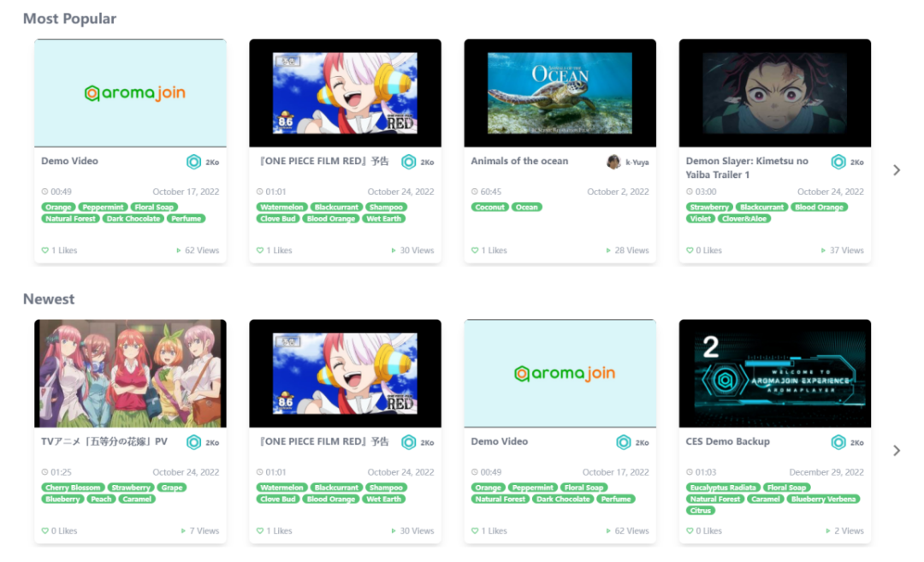Screen dimensions: 924x562
Task: Click 2Ko avatar on Newest Demo Video card
Action: pyautogui.click(x=623, y=442)
